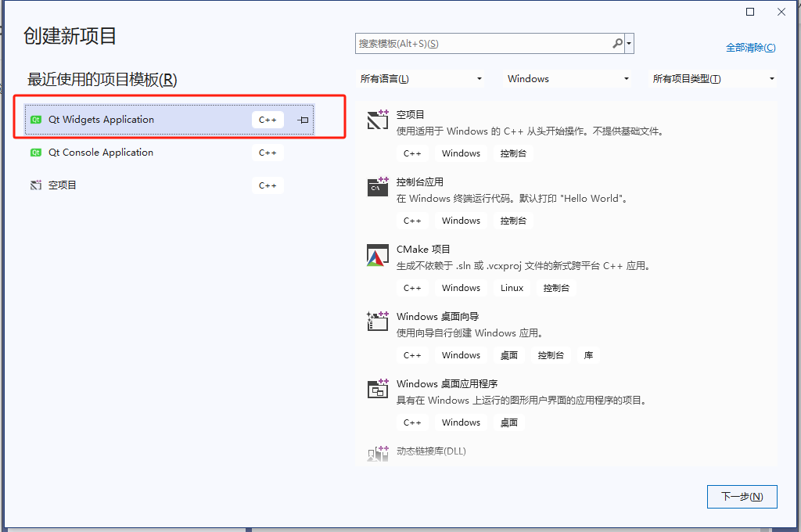Select Qt Widgets Application recent template

pyautogui.click(x=170, y=120)
